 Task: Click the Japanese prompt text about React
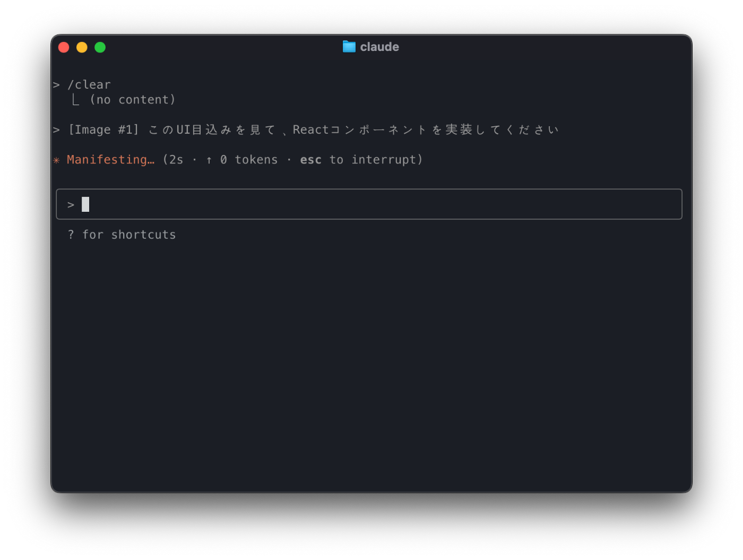tap(353, 130)
